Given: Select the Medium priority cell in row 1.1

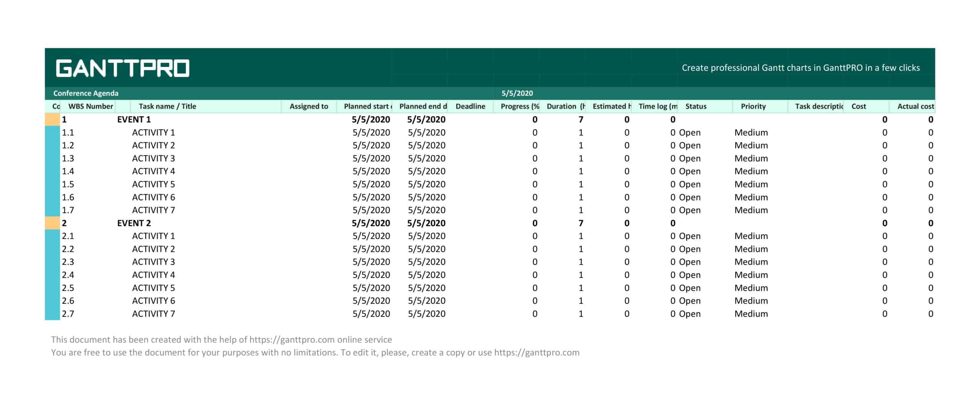Looking at the screenshot, I should (751, 133).
